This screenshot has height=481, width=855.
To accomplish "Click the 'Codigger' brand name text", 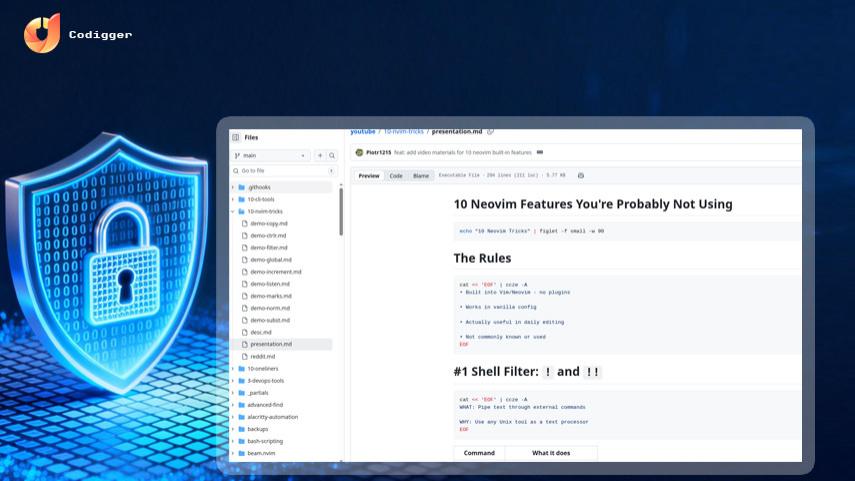I will (x=100, y=35).
